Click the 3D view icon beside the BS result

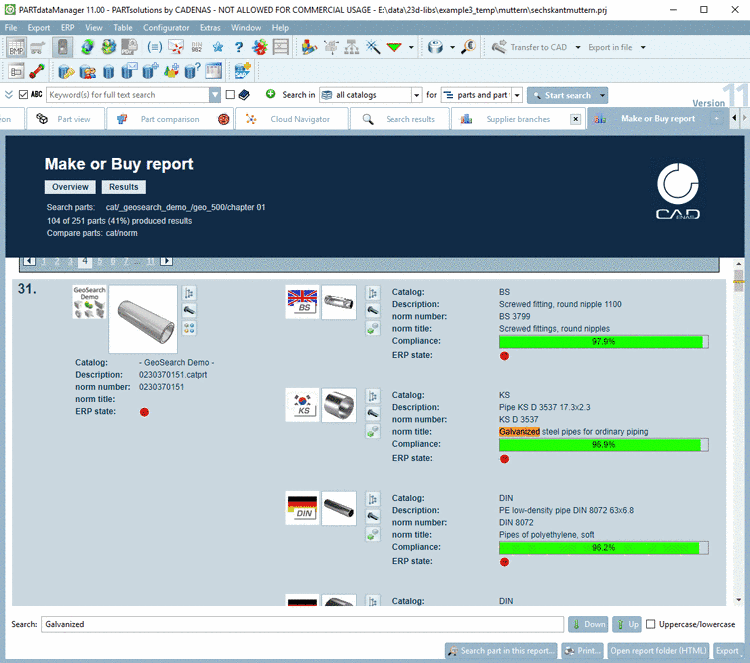[373, 310]
